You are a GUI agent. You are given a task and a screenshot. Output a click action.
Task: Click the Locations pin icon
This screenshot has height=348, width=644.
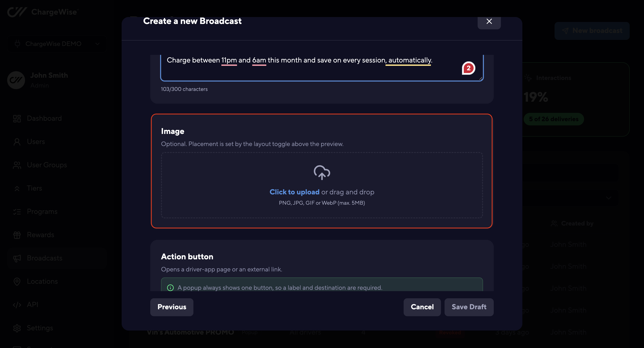(17, 281)
